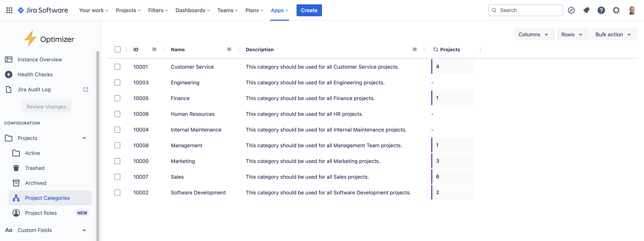Open Jira Audit Log external link icon

point(86,89)
